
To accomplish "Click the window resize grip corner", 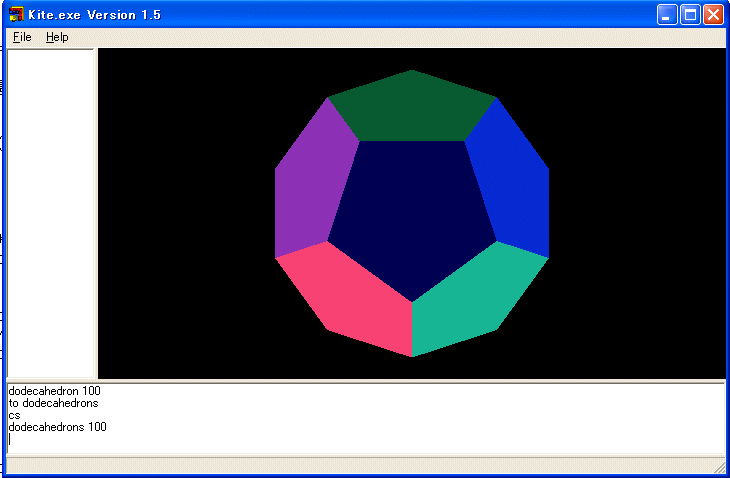I will (719, 468).
